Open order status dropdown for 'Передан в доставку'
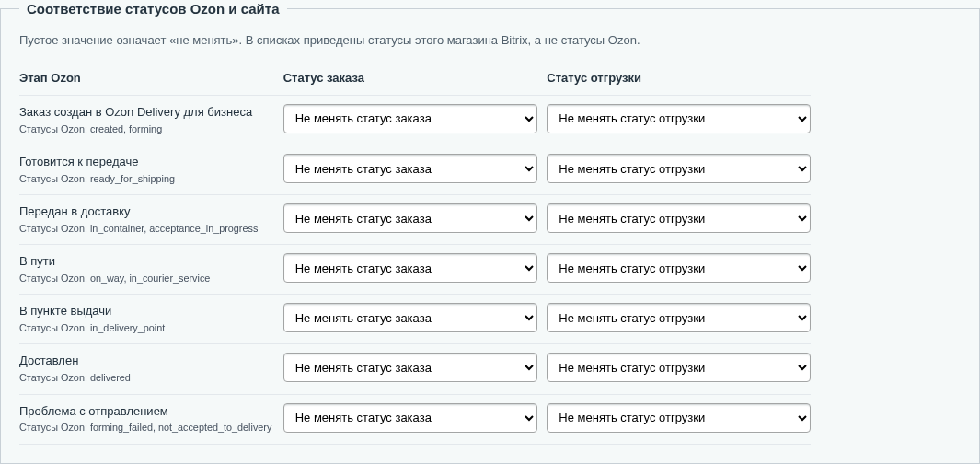Image resolution: width=980 pixels, height=464 pixels. 410,218
